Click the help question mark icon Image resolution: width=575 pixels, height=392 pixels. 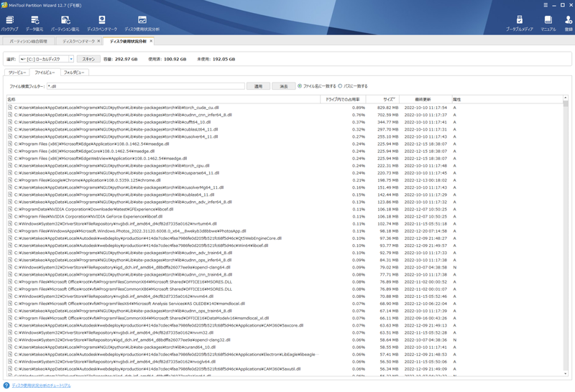click(x=6, y=386)
